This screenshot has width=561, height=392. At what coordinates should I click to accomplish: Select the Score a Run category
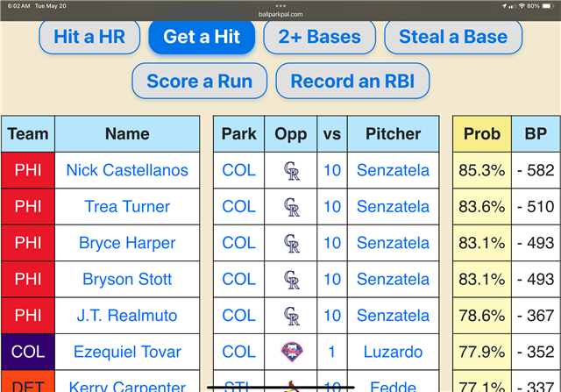point(199,81)
